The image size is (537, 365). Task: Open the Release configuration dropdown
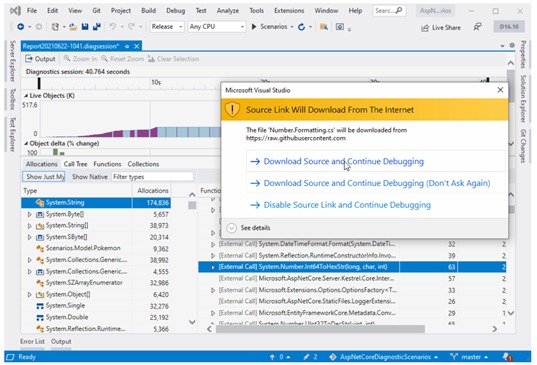coord(167,27)
